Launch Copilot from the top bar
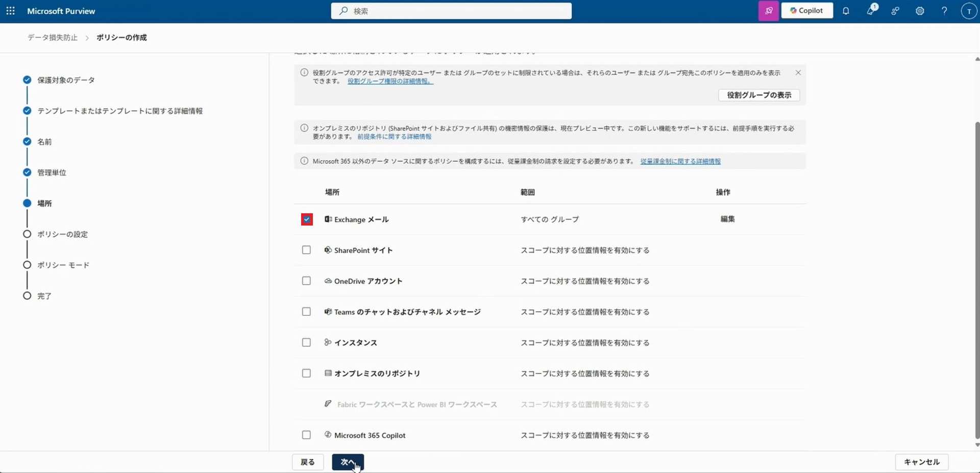 click(807, 10)
